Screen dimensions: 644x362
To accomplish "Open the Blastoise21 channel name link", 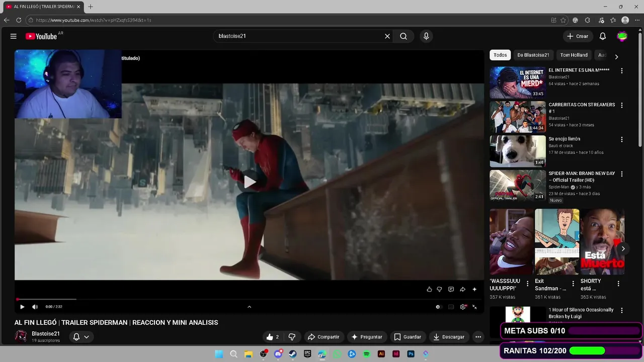I will (46, 334).
